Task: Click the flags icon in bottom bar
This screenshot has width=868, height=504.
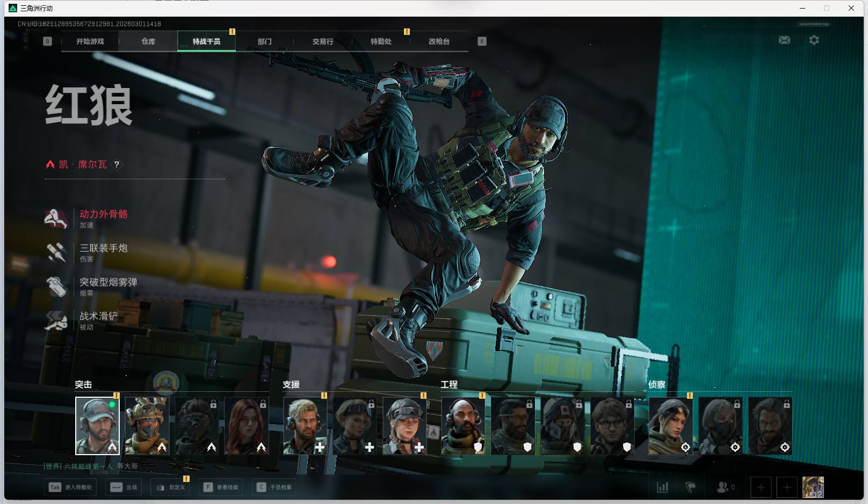Action: pos(691,487)
